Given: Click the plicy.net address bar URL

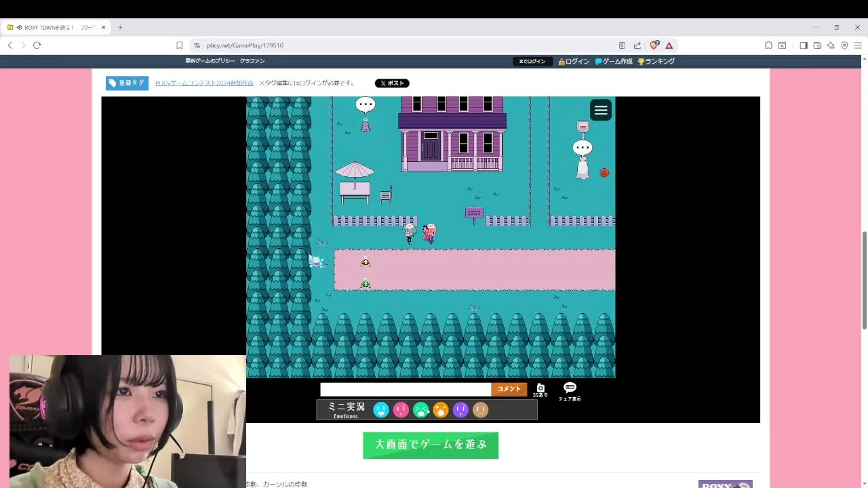Looking at the screenshot, I should tap(245, 45).
